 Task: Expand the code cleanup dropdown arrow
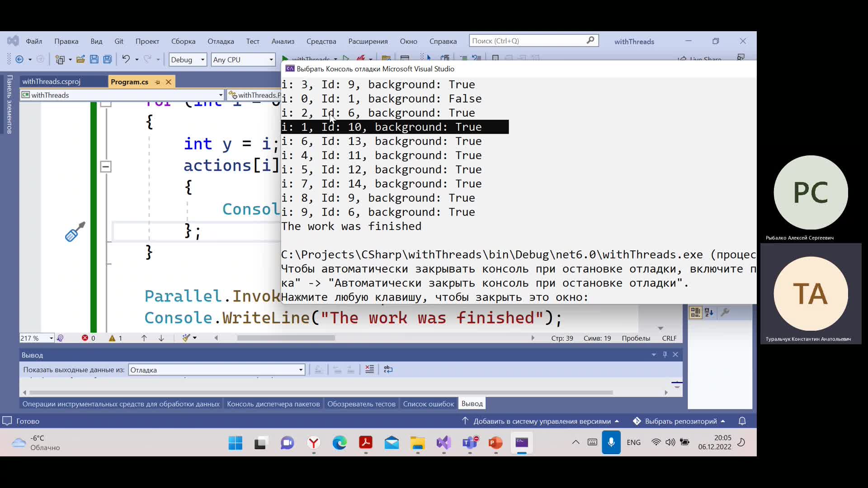pos(195,338)
